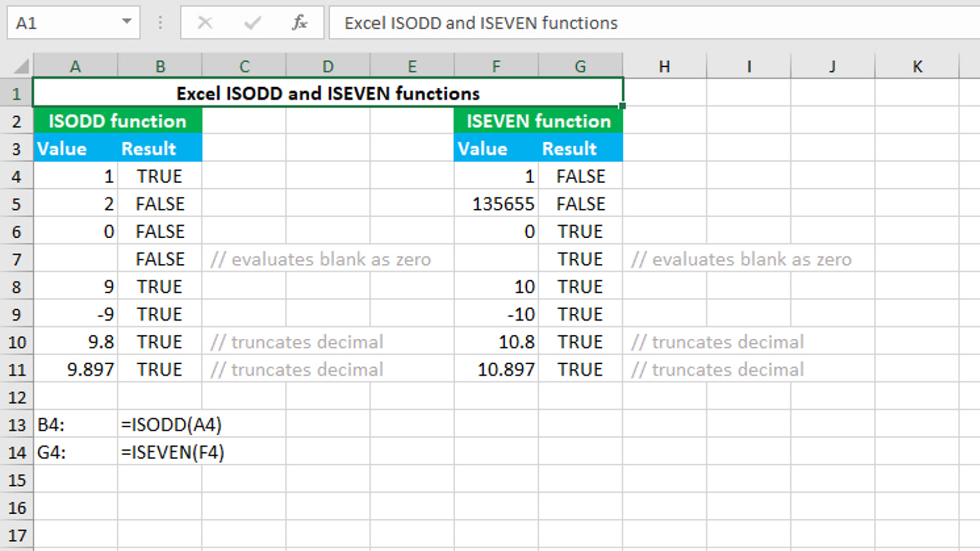
Task: Click the '// truncates decimal' comment in C10
Action: [x=297, y=342]
